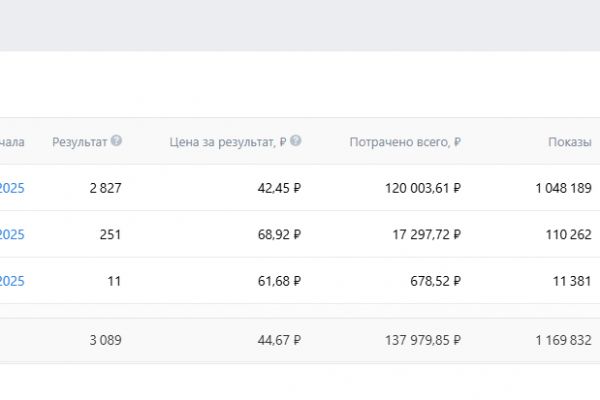Sort by the Результат column header
This screenshot has height=400, width=600.
pos(80,142)
